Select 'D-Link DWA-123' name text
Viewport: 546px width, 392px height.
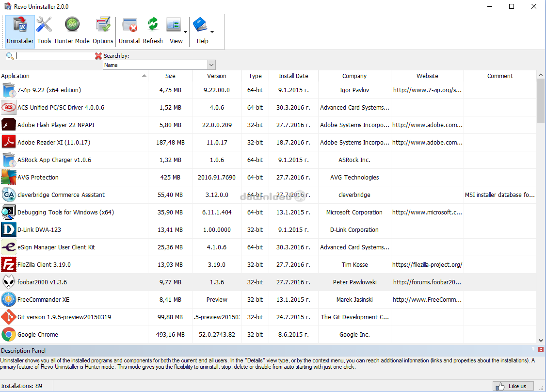pyautogui.click(x=39, y=229)
